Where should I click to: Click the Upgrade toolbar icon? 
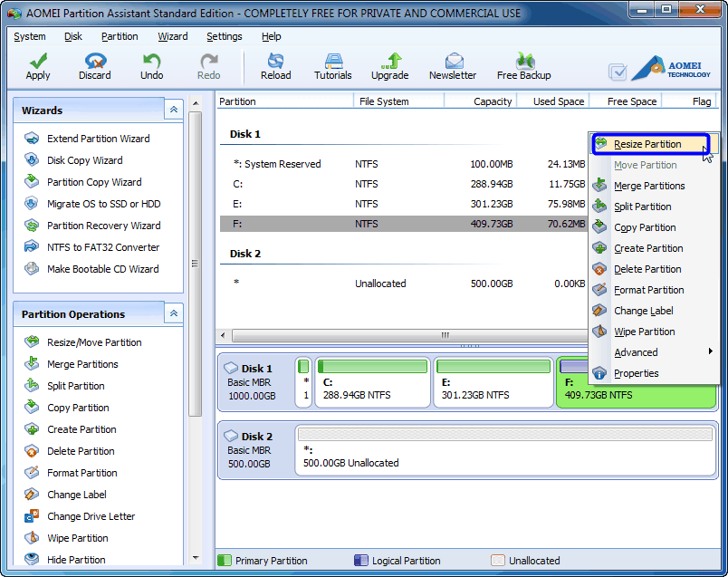390,61
